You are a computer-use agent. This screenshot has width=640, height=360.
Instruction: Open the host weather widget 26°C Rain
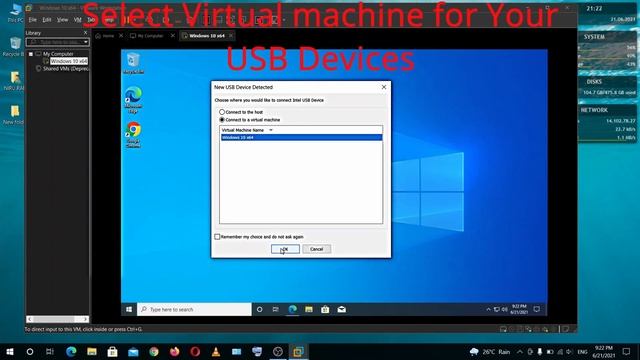[x=490, y=351]
